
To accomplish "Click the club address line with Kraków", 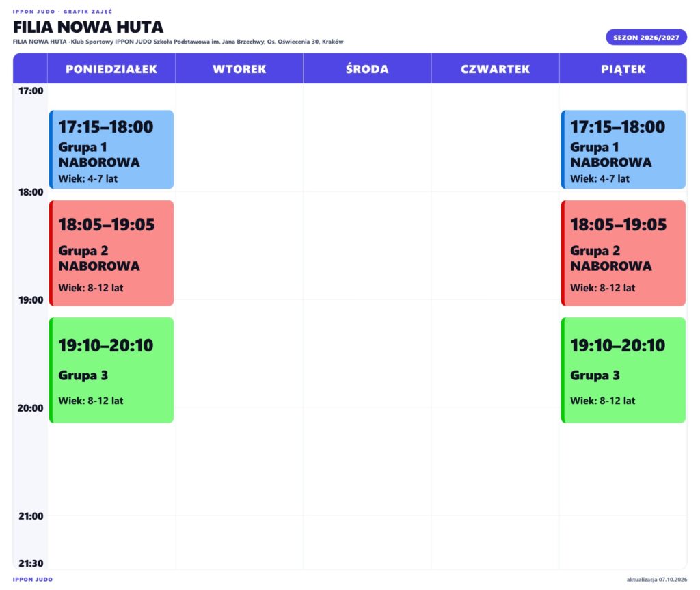I will [x=178, y=42].
